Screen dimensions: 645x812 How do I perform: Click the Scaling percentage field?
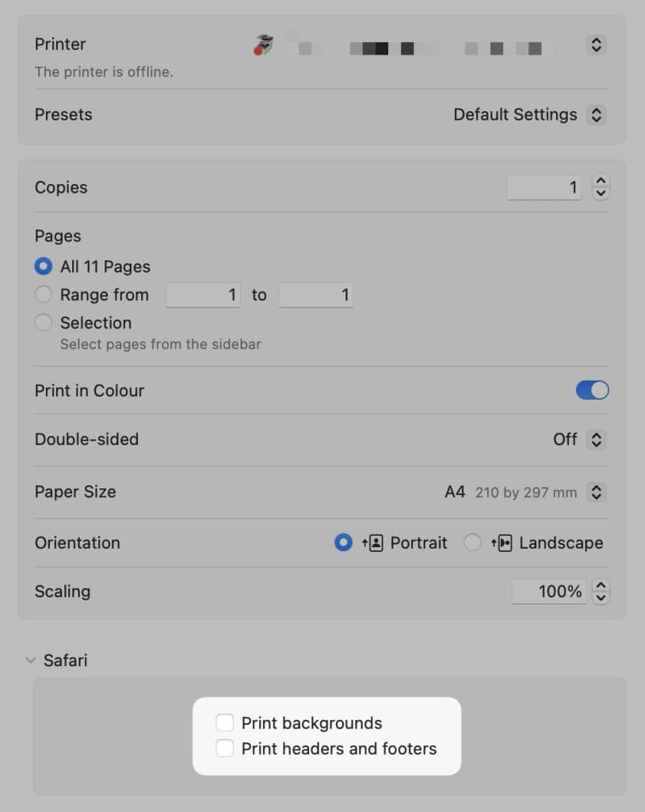pyautogui.click(x=549, y=592)
